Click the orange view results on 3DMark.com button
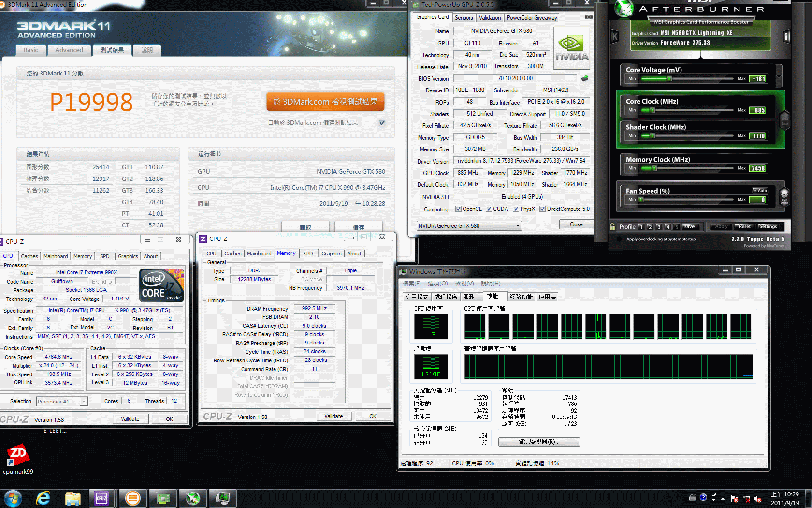The height and width of the screenshot is (508, 812). coord(325,102)
